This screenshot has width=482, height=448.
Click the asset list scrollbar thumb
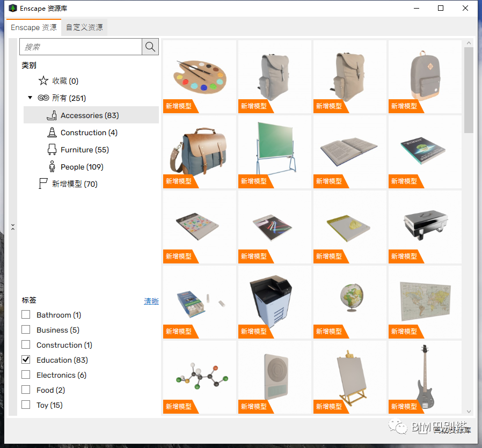point(469,90)
